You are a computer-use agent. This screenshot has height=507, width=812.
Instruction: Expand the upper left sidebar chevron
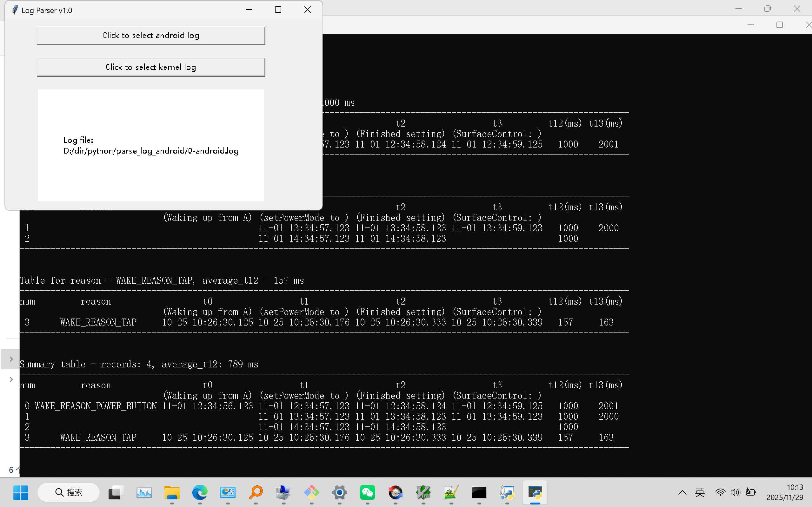pos(11,359)
